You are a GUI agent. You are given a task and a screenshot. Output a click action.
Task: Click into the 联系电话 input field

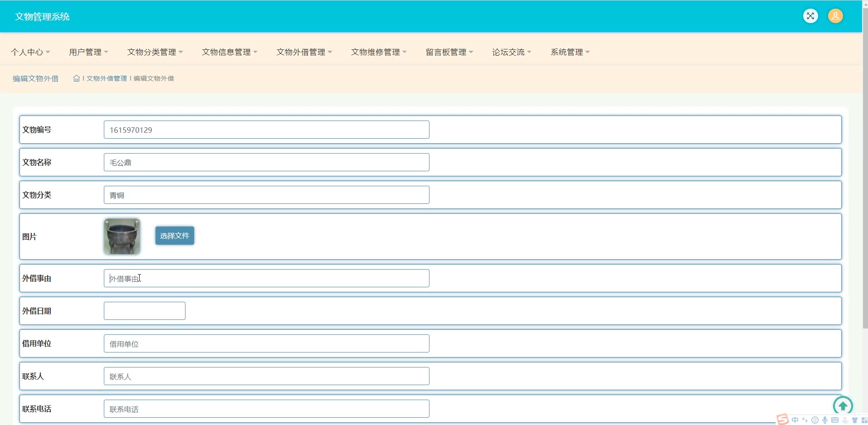266,409
